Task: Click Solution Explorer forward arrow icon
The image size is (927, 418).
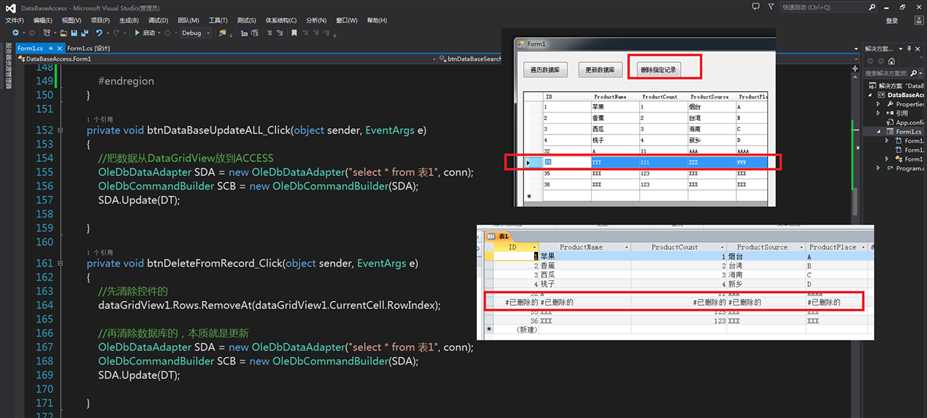Action: click(881, 61)
